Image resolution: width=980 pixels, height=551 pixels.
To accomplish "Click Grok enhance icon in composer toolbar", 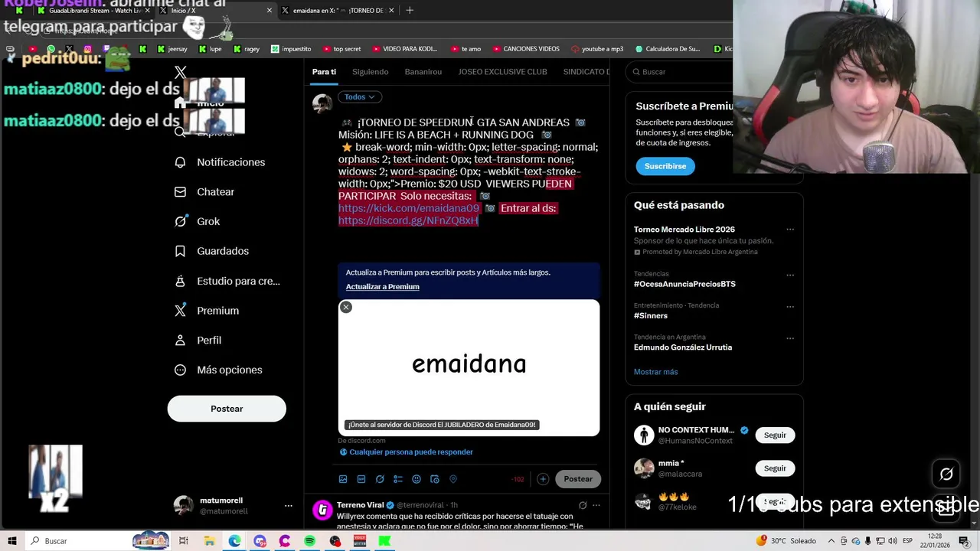I will click(x=380, y=479).
